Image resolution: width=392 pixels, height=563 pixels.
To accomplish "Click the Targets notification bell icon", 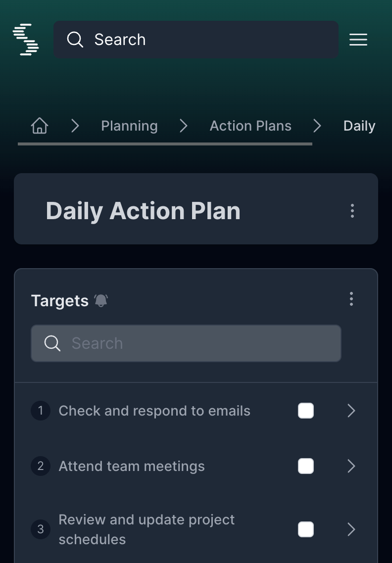I will (x=101, y=300).
